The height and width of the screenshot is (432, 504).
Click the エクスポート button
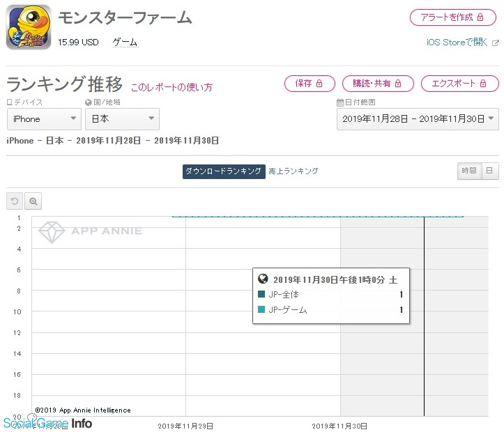tap(459, 84)
